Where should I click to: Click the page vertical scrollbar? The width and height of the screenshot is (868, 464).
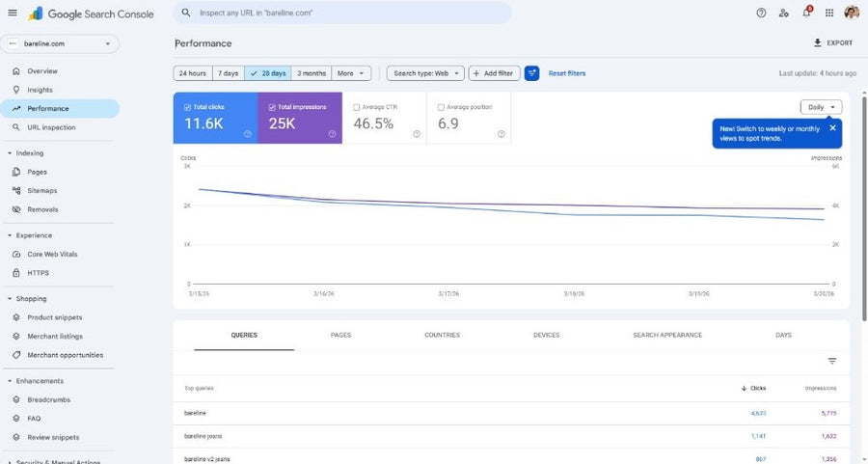pos(864,207)
